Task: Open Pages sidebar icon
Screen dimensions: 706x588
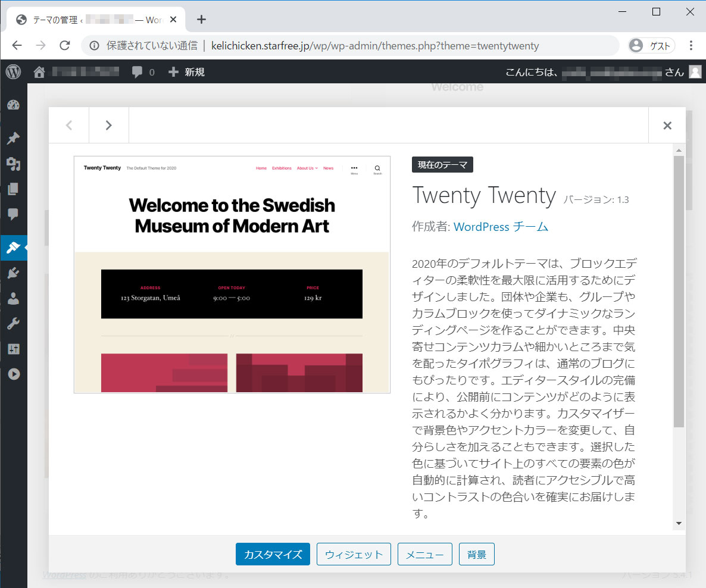Action: tap(14, 189)
